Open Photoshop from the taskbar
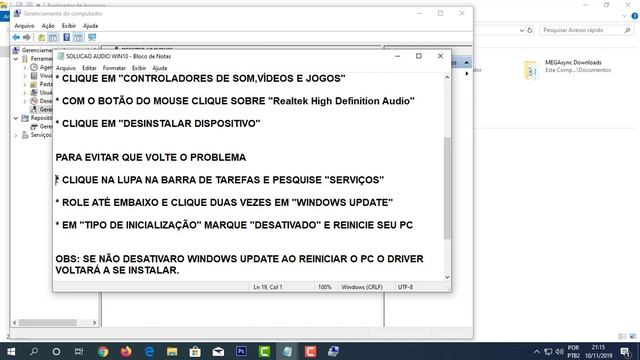Viewport: 640px width, 360px height. [x=241, y=351]
